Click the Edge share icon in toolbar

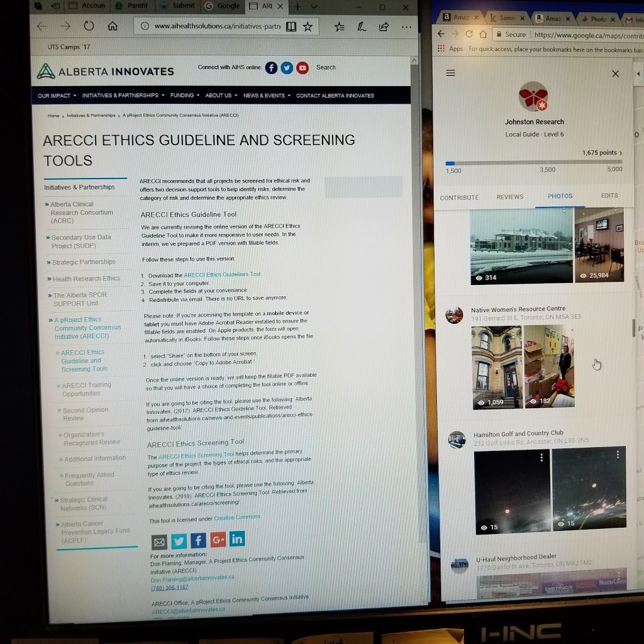pyautogui.click(x=384, y=26)
